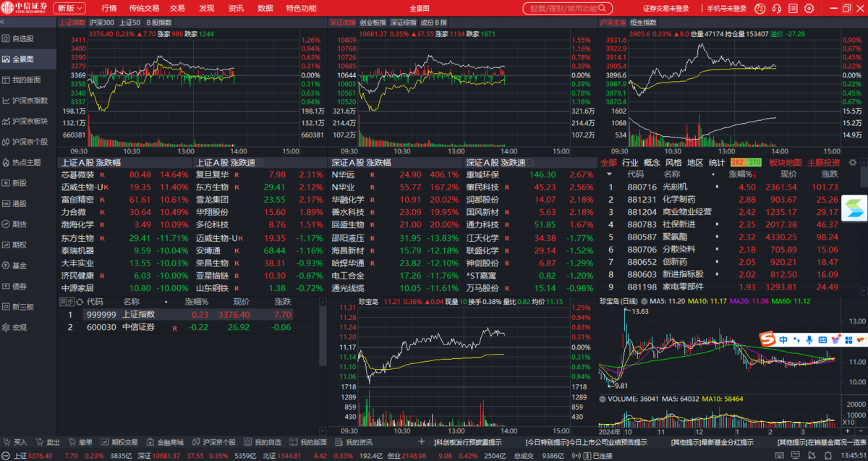Image resolution: width=868 pixels, height=461 pixels.
Task: Toggle the 珍宝岛 daily K-line MA indicator settings
Action: [x=643, y=301]
